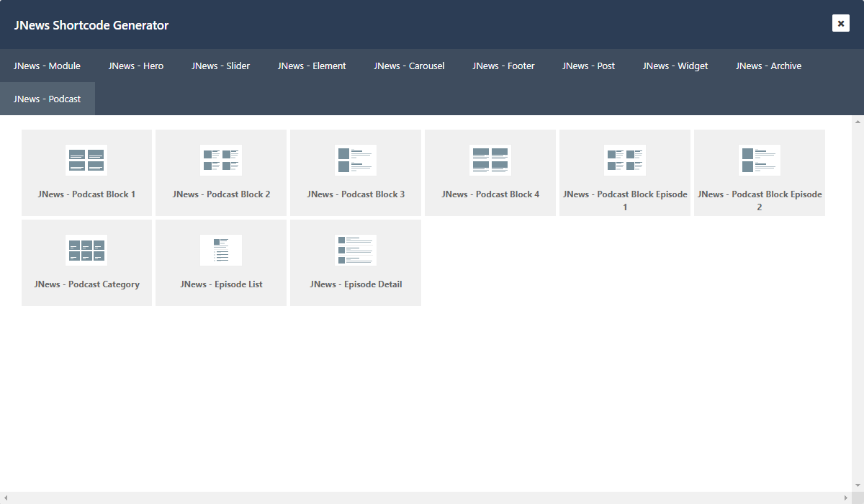Pick the Episode List icon
The image size is (864, 504).
pyautogui.click(x=221, y=250)
